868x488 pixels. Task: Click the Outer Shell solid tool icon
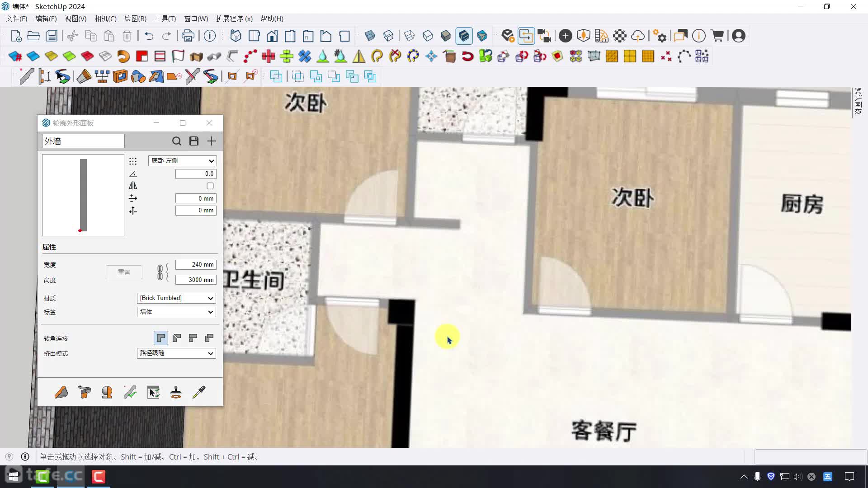click(x=276, y=76)
